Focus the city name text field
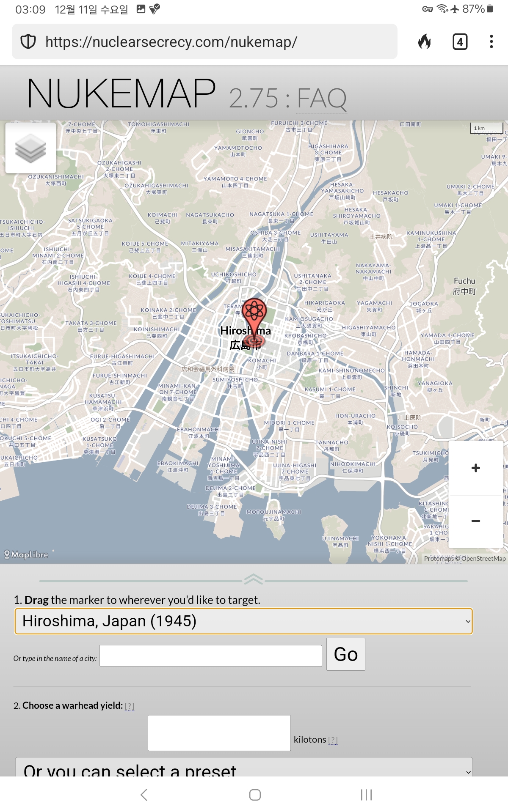The width and height of the screenshot is (508, 812). click(x=210, y=656)
